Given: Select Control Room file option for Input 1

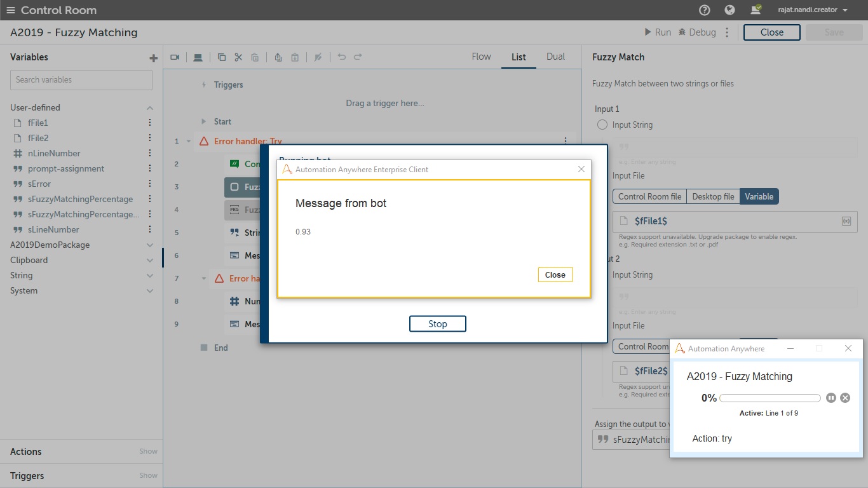Looking at the screenshot, I should (x=649, y=196).
